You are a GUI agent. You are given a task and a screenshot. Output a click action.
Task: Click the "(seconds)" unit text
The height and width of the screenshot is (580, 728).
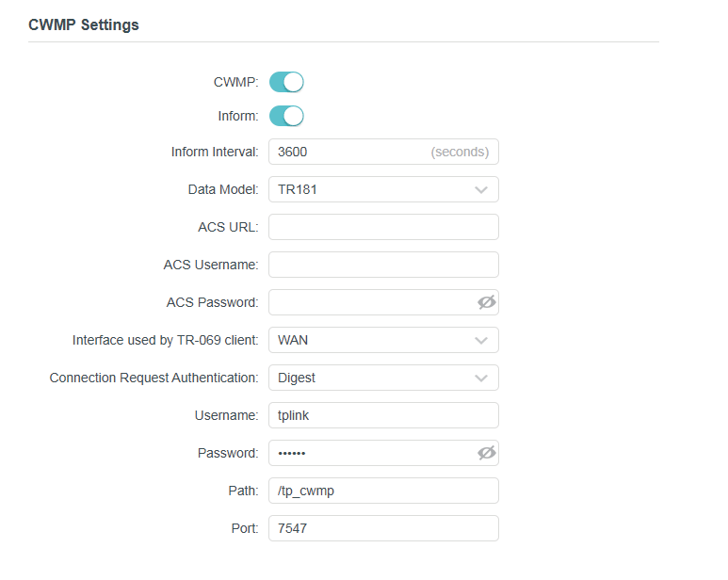(460, 152)
